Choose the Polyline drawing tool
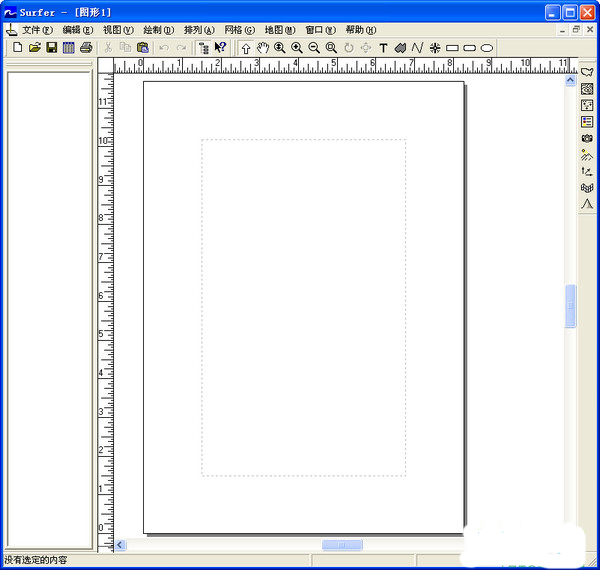The image size is (600, 570). (x=417, y=47)
